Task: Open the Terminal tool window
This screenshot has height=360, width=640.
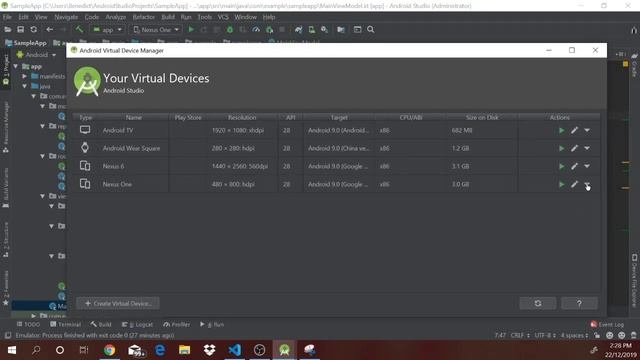Action: (x=65, y=324)
